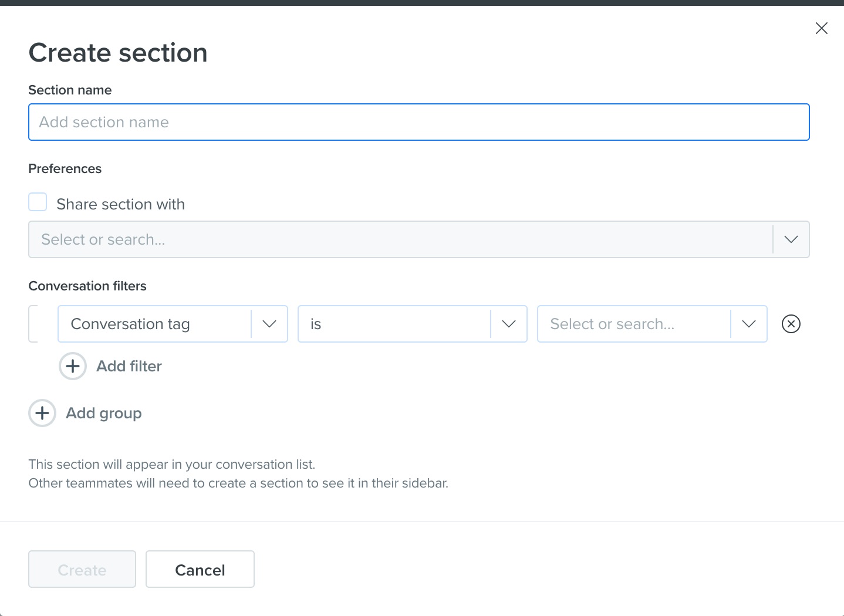Click the Add group label
Screen dimensions: 844x616
pos(104,413)
